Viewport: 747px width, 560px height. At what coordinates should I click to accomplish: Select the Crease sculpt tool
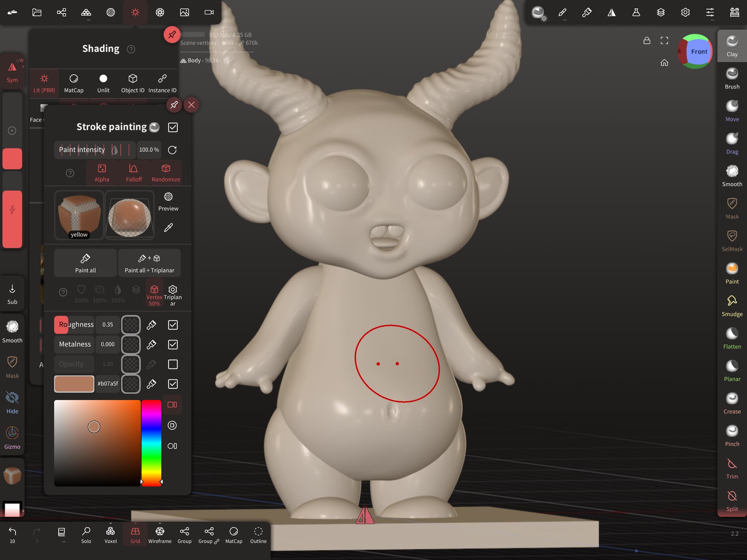tap(731, 402)
